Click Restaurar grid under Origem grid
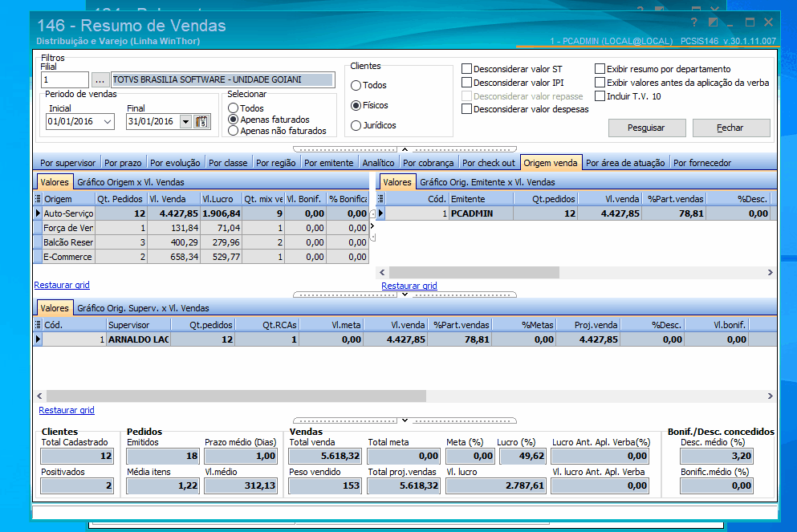 pos(62,285)
